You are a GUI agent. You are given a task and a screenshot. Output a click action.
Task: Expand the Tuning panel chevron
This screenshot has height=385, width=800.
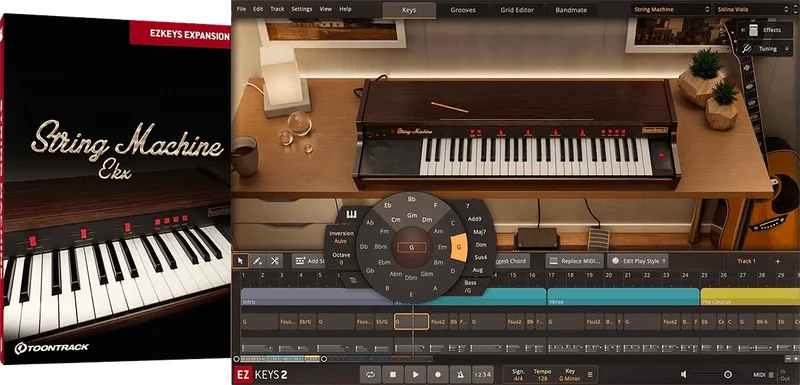click(788, 49)
